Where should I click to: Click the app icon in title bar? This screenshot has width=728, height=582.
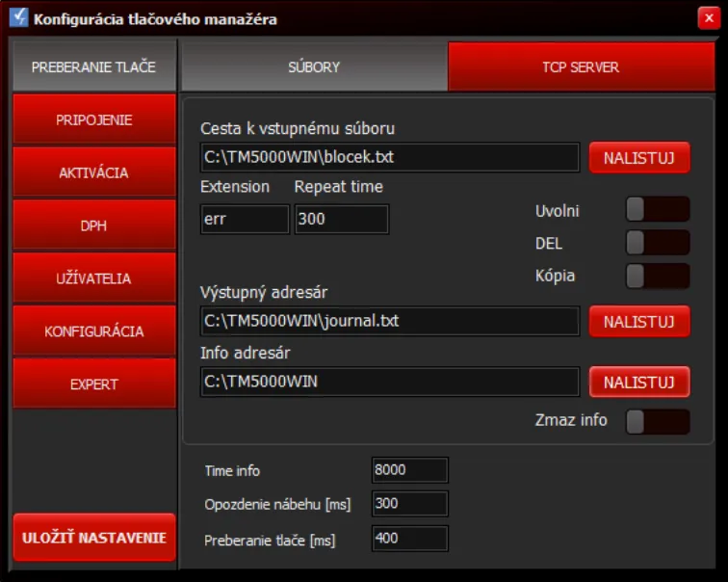click(x=17, y=18)
